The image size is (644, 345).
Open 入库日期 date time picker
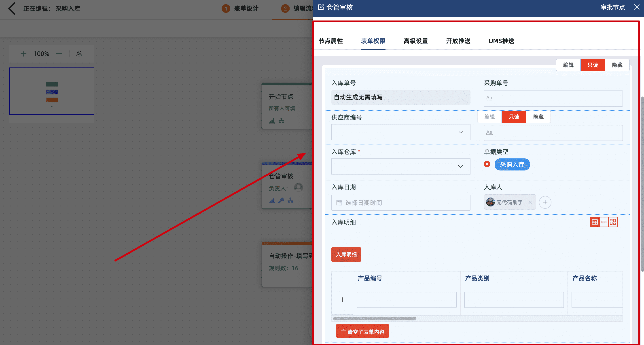click(400, 203)
